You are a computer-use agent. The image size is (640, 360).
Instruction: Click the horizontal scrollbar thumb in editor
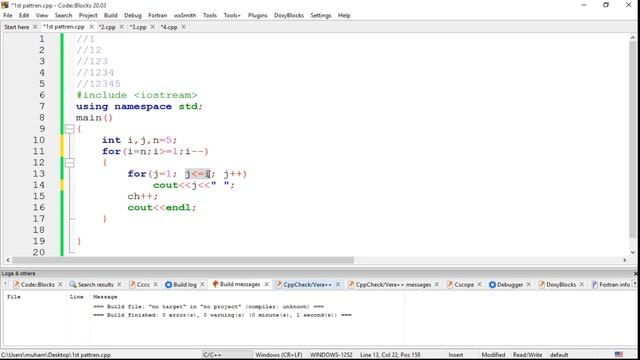pos(183,260)
